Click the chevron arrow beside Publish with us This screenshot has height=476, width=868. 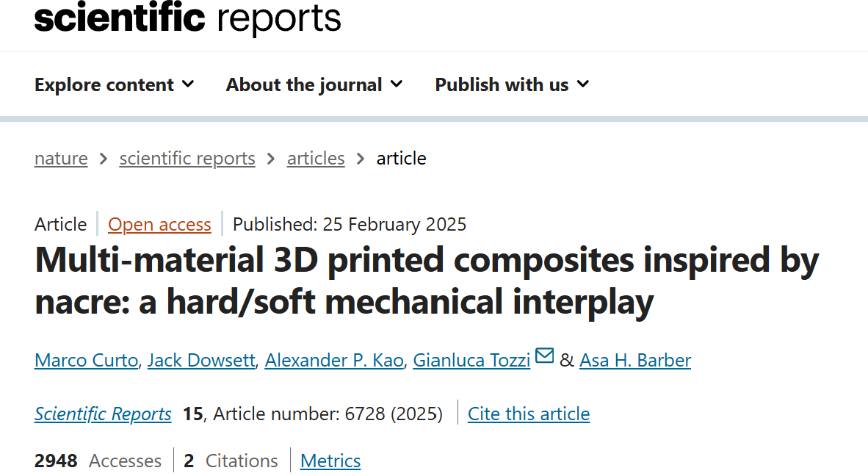click(583, 84)
